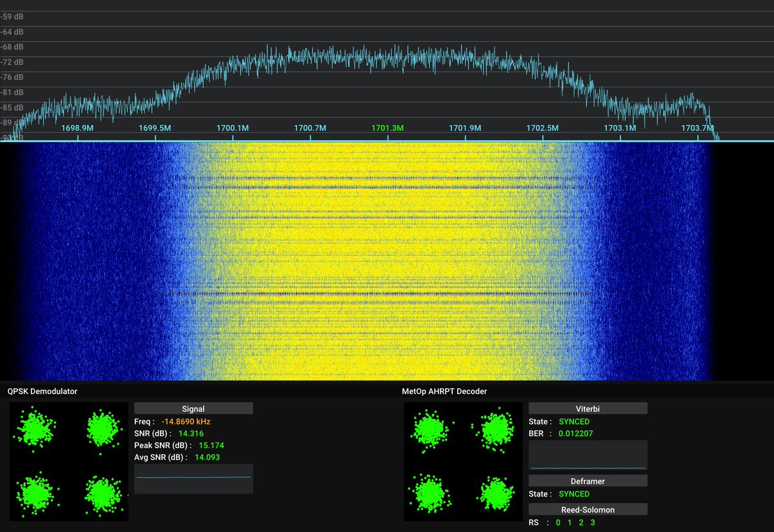Click the Avg SNR value 14.093

tap(207, 457)
